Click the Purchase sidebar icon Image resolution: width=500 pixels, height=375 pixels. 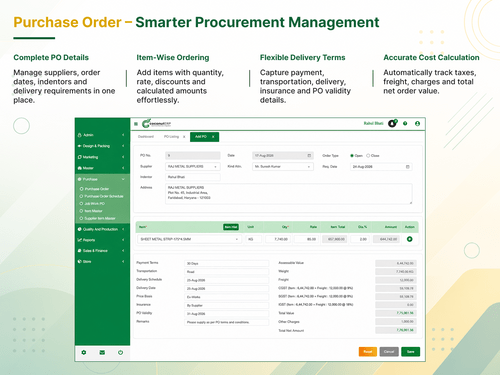pos(80,179)
